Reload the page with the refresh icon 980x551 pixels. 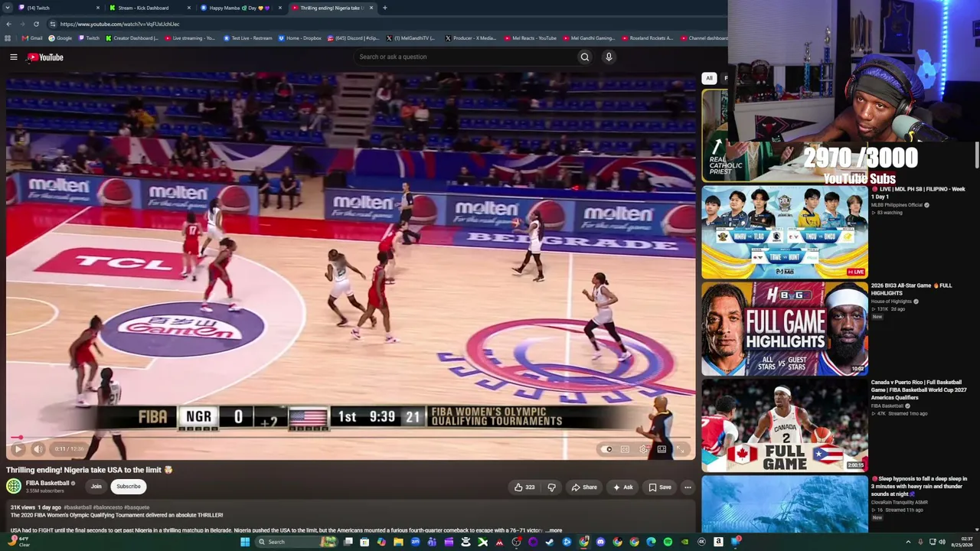coord(36,24)
